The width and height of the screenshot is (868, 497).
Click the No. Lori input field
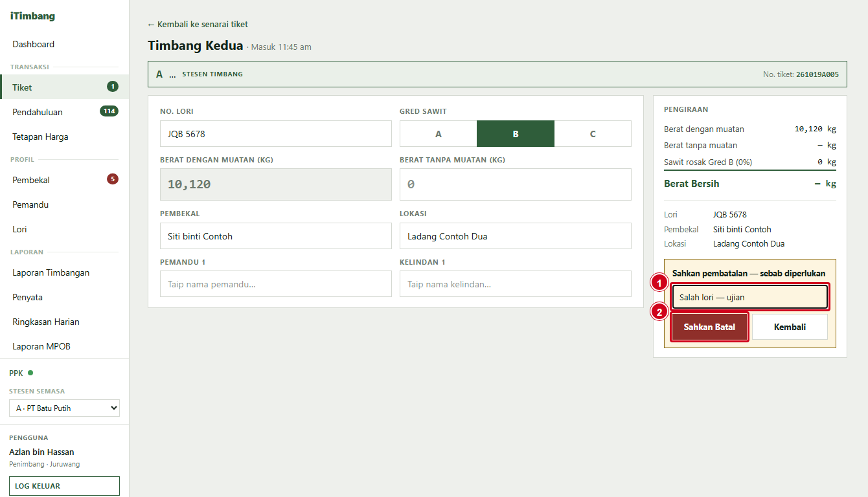click(276, 134)
